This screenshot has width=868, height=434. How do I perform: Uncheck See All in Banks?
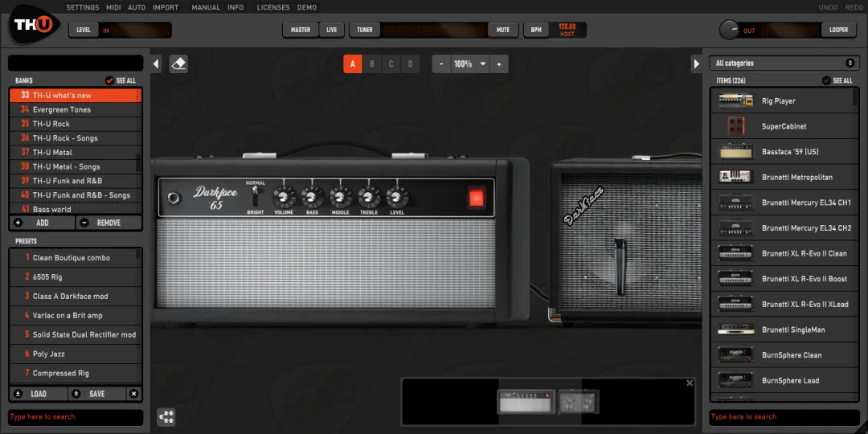pyautogui.click(x=109, y=80)
